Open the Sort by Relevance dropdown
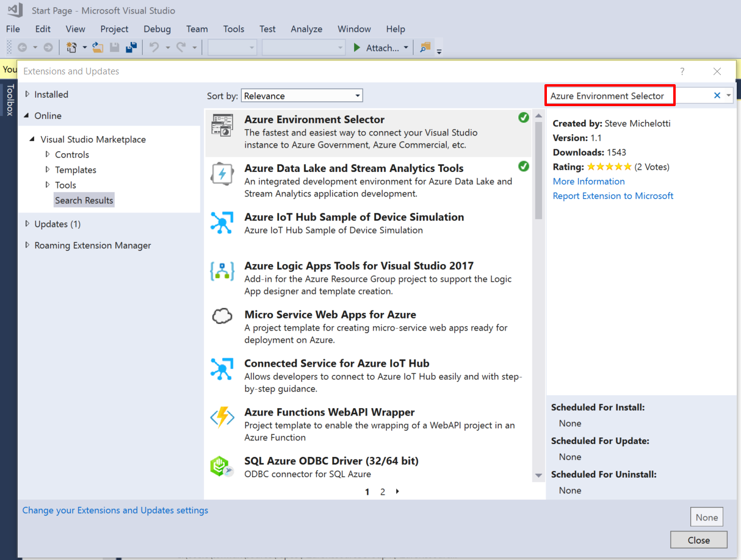Image resolution: width=741 pixels, height=560 pixels. click(x=302, y=96)
